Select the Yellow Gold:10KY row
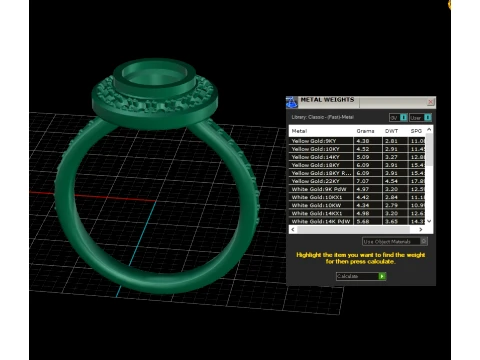 pos(357,149)
